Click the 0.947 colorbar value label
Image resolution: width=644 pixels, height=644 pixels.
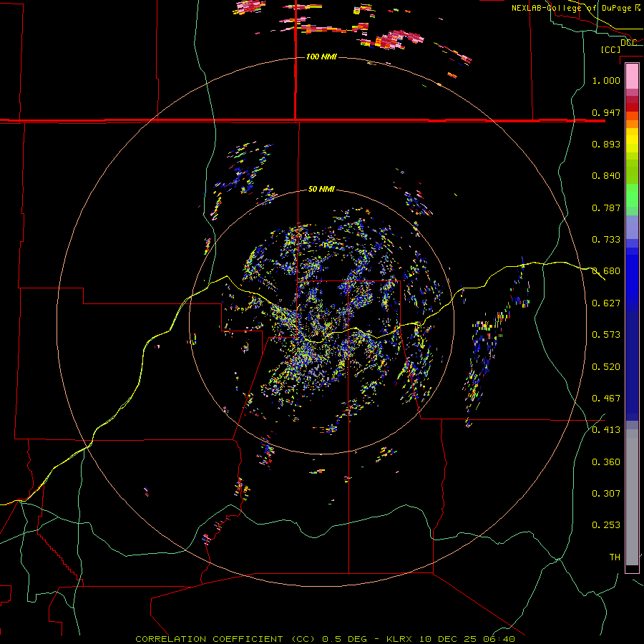606,112
